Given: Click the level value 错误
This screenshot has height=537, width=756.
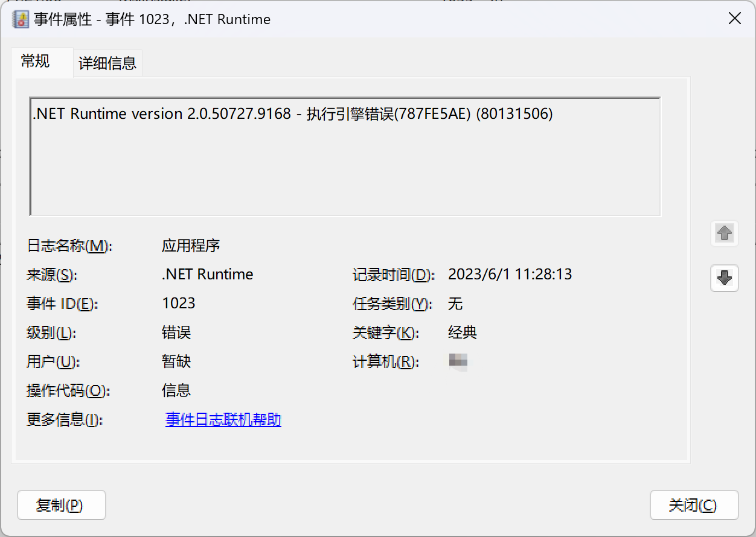Looking at the screenshot, I should click(x=176, y=332).
